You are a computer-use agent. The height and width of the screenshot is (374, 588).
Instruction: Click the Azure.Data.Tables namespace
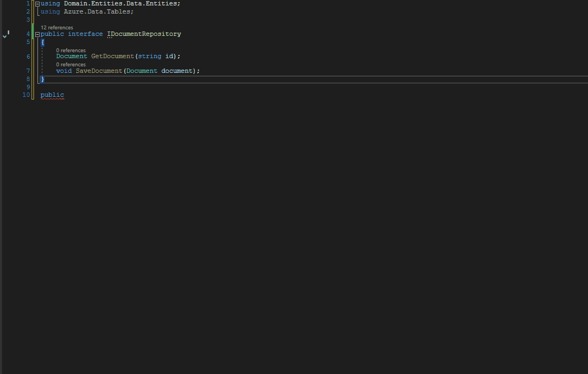click(98, 11)
